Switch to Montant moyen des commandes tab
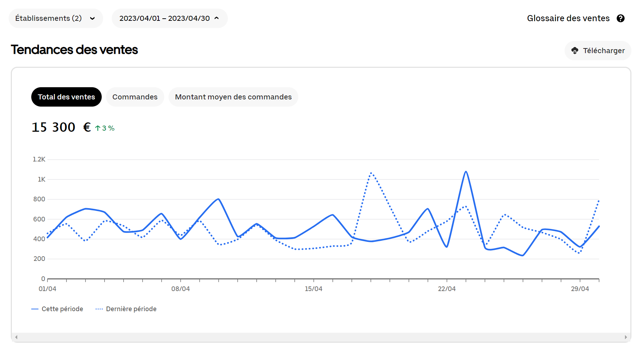Screen dimensions: 644x351 [233, 97]
